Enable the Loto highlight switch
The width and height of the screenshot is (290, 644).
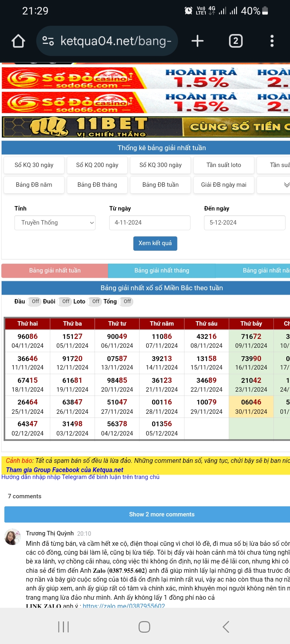coord(95,301)
